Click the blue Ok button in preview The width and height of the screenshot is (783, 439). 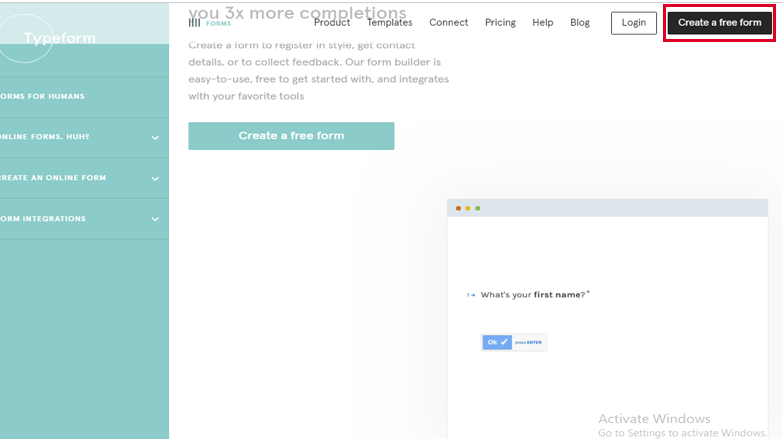pos(497,342)
